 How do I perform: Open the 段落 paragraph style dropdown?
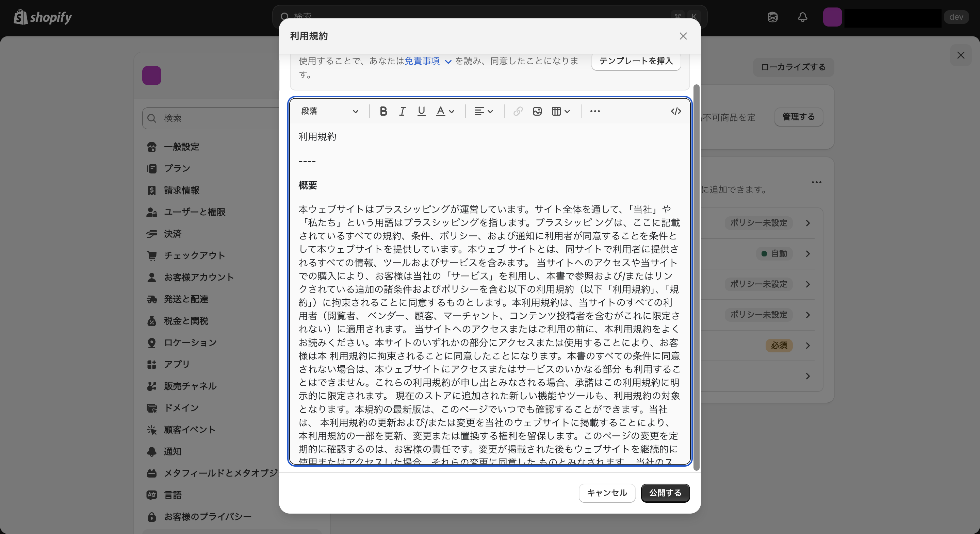pyautogui.click(x=330, y=111)
